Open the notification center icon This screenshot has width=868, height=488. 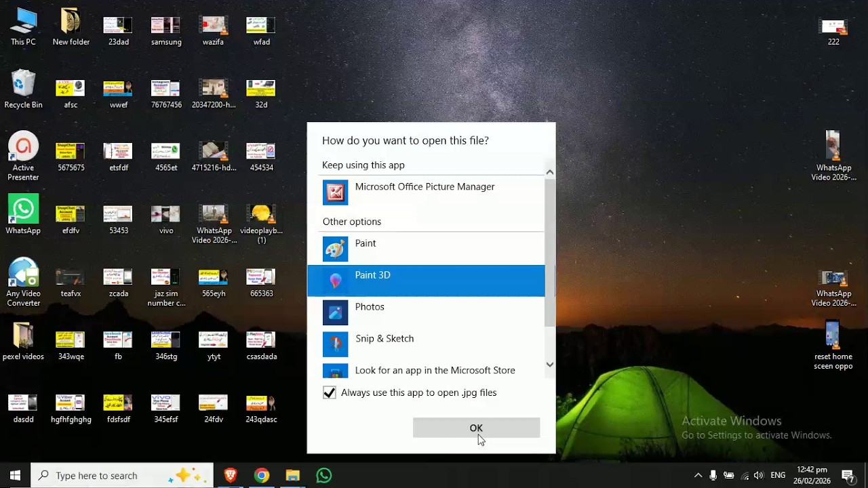[848, 475]
